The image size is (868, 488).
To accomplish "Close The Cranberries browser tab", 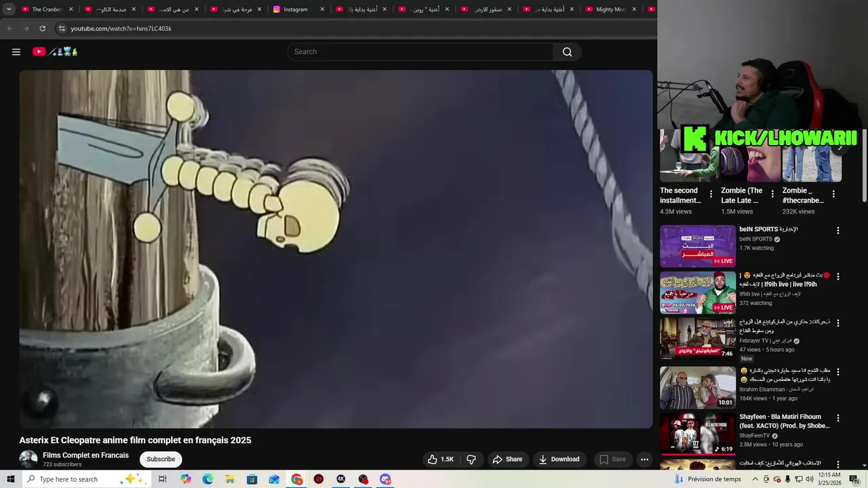I will click(71, 9).
